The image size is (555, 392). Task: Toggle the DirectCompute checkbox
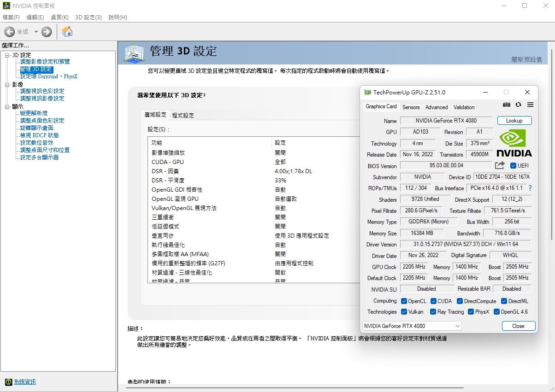click(x=460, y=301)
